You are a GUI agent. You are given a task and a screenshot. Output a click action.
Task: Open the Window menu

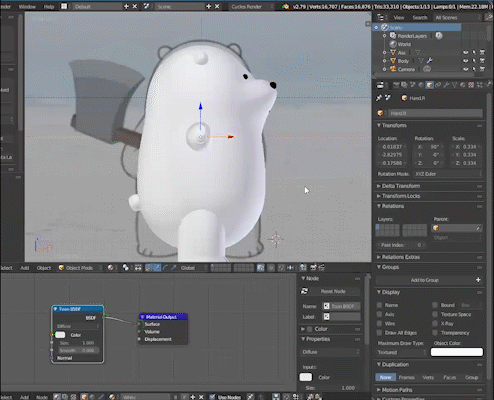27,6
